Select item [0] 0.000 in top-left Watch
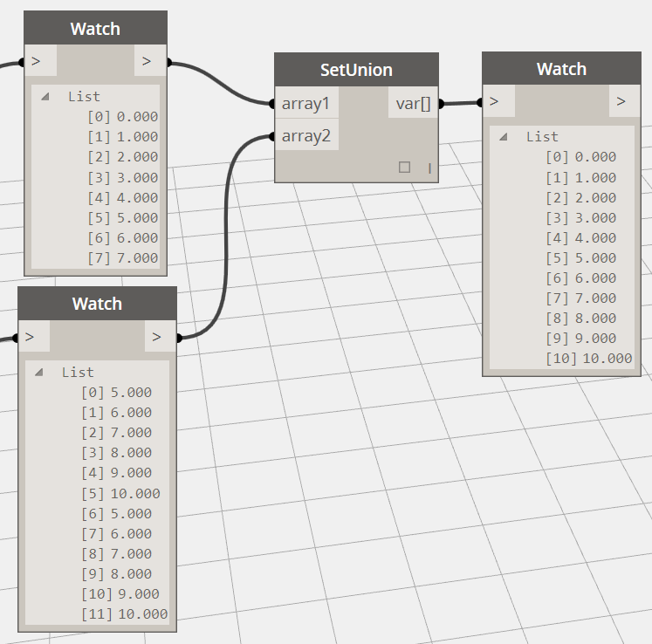The height and width of the screenshot is (644, 652). 123,117
